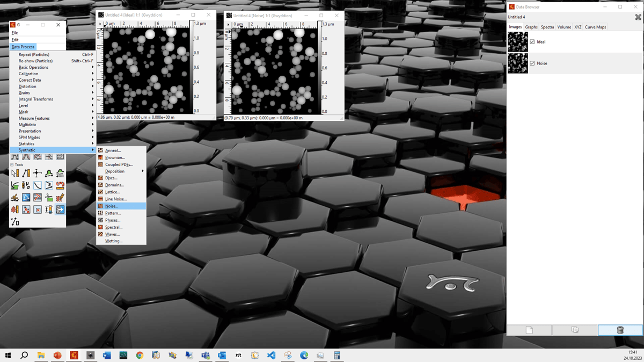Viewport: 644px width, 362px height.
Task: Select the red X dots grain remover tool
Action: click(26, 209)
